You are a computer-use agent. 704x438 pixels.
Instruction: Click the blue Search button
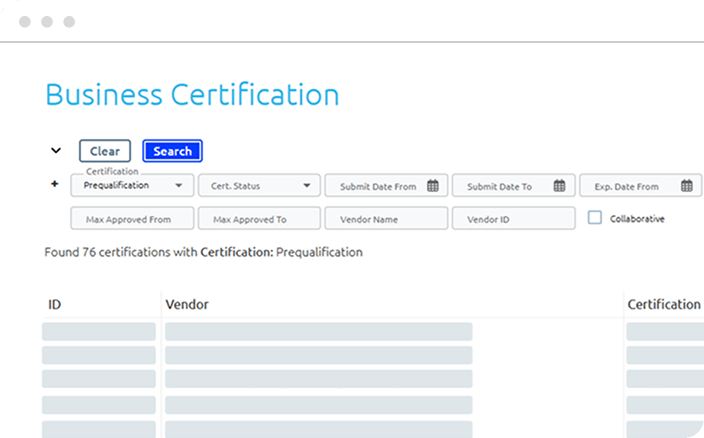[172, 151]
